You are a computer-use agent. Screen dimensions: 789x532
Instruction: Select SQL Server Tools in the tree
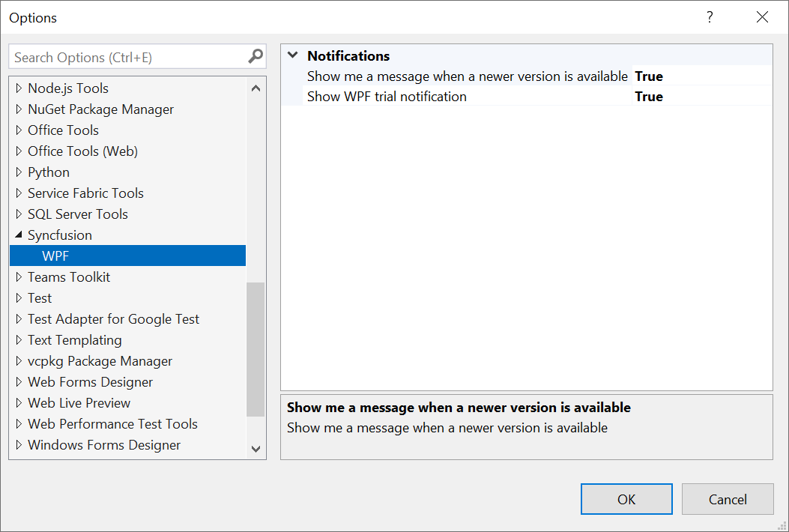coord(78,214)
